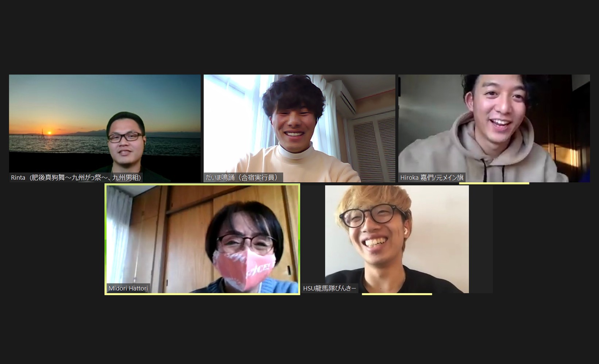The image size is (599, 364).
Task: Click the Hiroka 嘉們/元メイン旗 name label
Action: tap(432, 178)
